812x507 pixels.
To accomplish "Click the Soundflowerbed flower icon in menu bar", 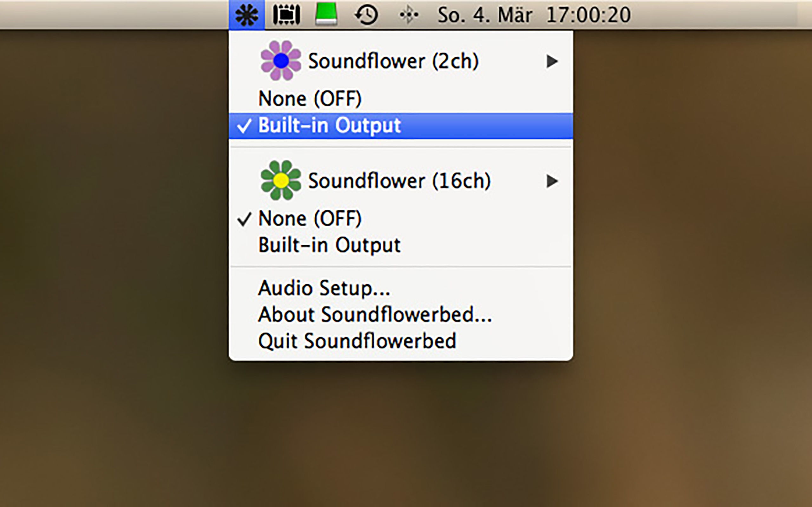I will [x=247, y=15].
